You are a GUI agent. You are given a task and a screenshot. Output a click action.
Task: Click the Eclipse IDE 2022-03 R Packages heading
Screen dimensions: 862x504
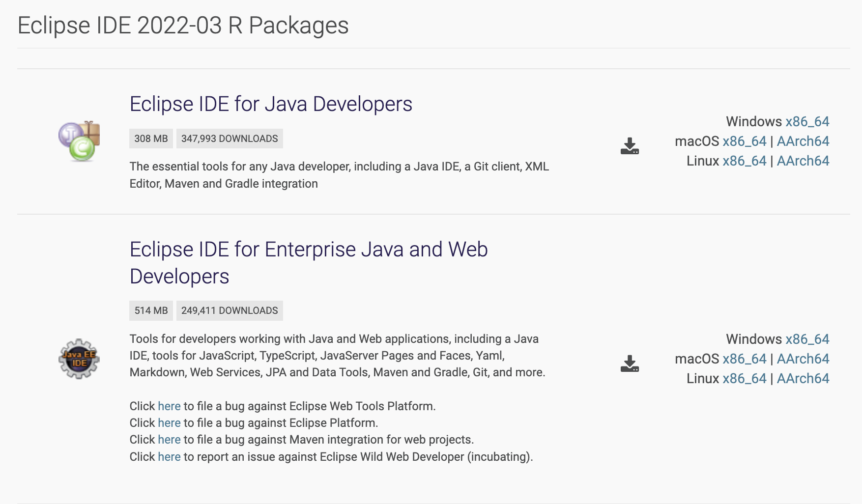click(183, 26)
